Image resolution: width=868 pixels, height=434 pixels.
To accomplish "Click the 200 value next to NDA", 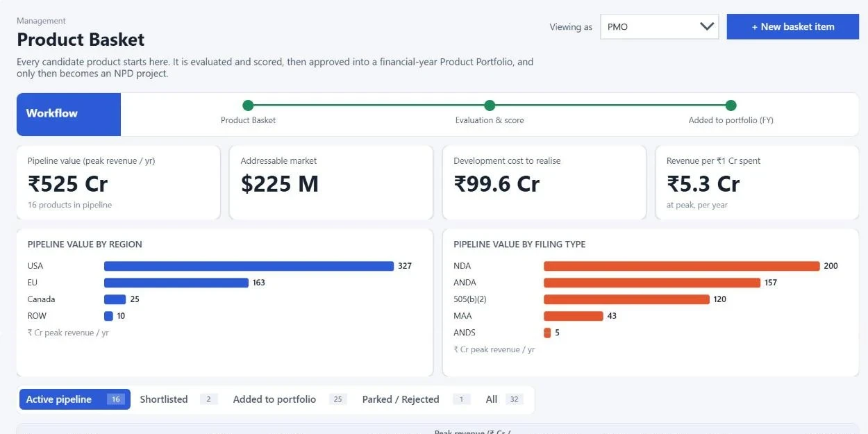I will pyautogui.click(x=831, y=266).
